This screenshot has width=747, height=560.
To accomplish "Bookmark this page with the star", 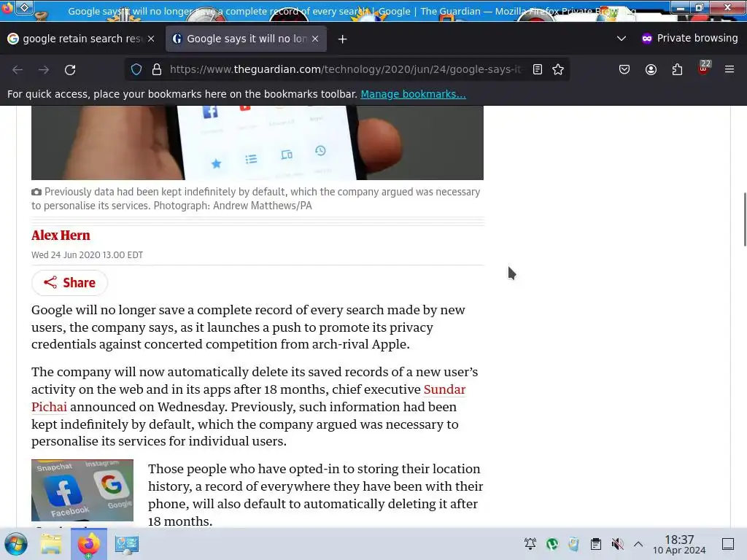I will (558, 69).
